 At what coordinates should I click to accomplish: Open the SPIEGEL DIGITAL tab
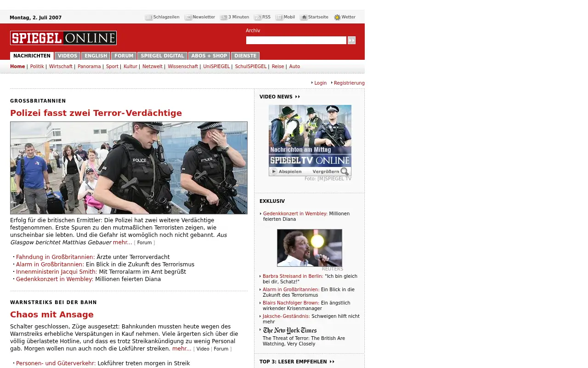pos(162,56)
